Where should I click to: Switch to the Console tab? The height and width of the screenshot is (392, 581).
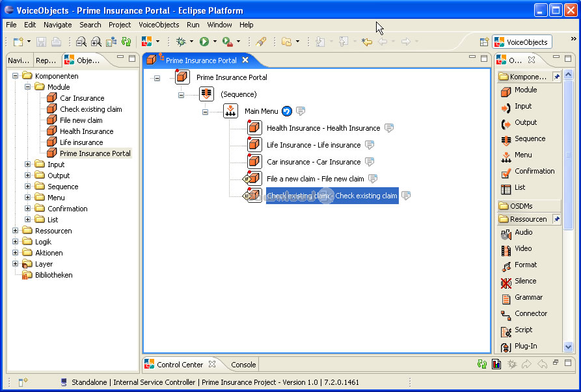(243, 365)
